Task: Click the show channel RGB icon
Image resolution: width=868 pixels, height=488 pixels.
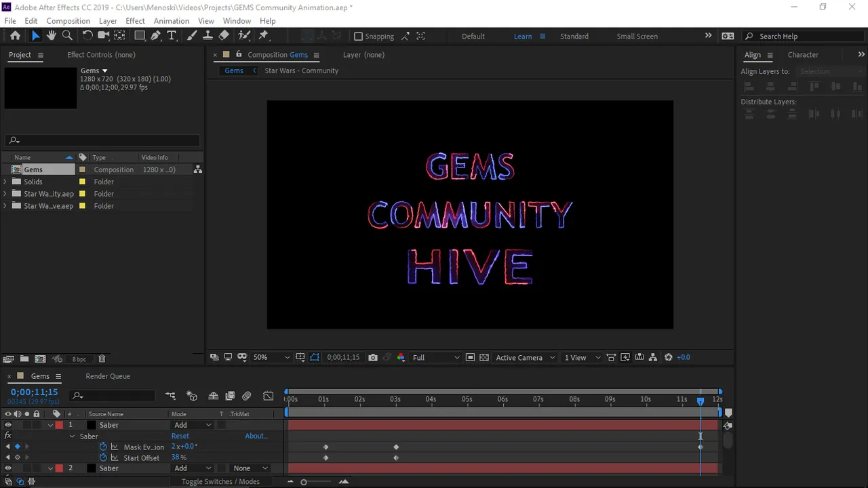Action: click(401, 357)
